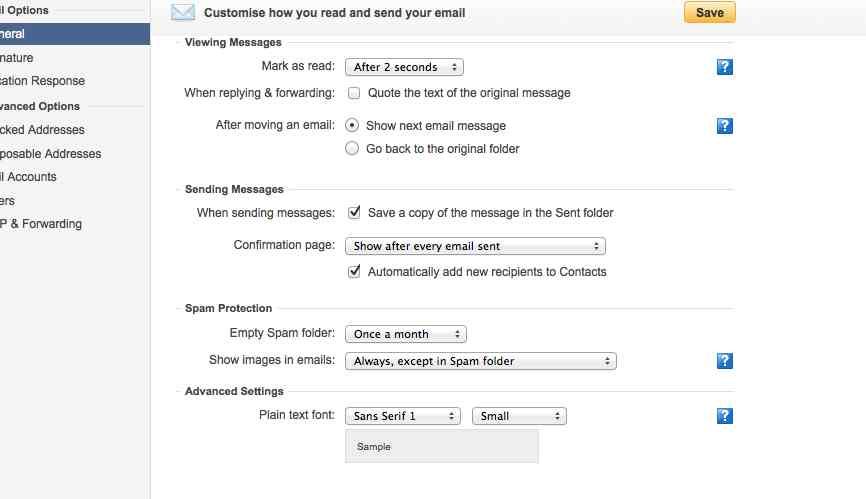Viewport: 866px width, 499px height.
Task: Open Blocked Addresses in the sidebar
Action: [42, 130]
